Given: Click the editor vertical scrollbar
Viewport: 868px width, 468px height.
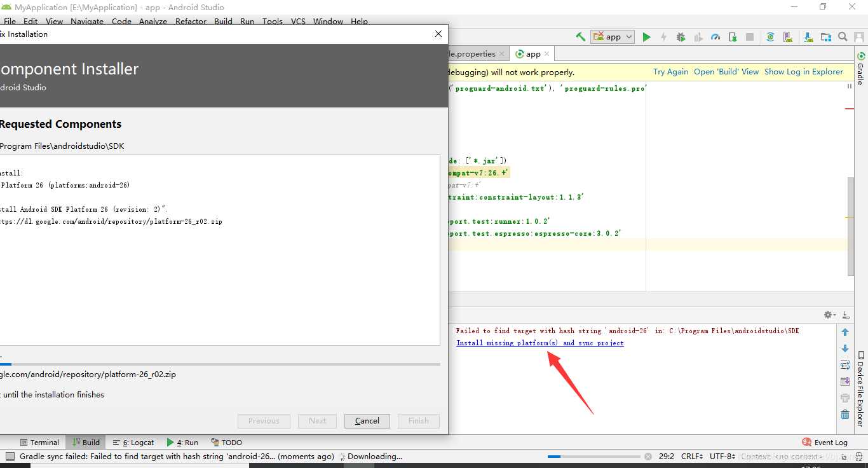Looking at the screenshot, I should tap(851, 226).
